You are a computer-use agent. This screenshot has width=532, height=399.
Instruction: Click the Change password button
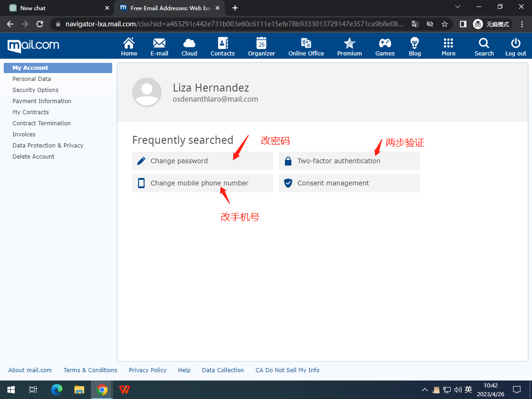[202, 161]
